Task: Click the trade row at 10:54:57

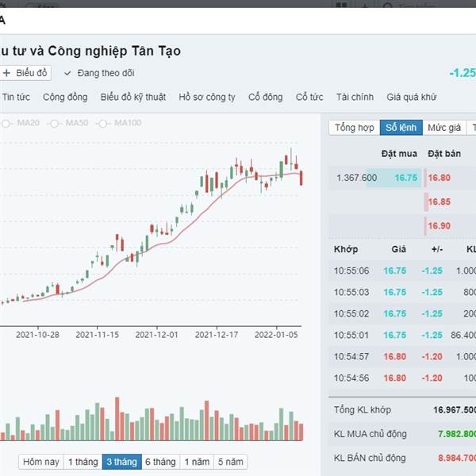Action: (x=402, y=356)
